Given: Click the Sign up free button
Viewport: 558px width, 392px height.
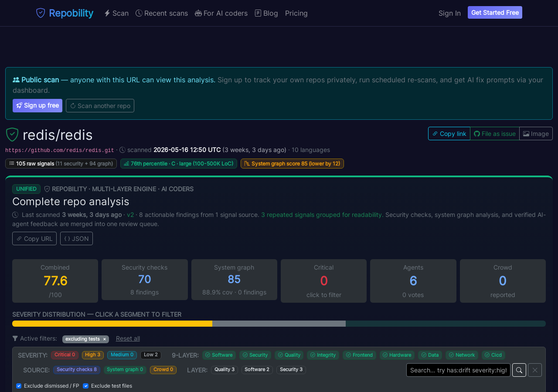Looking at the screenshot, I should pos(37,105).
